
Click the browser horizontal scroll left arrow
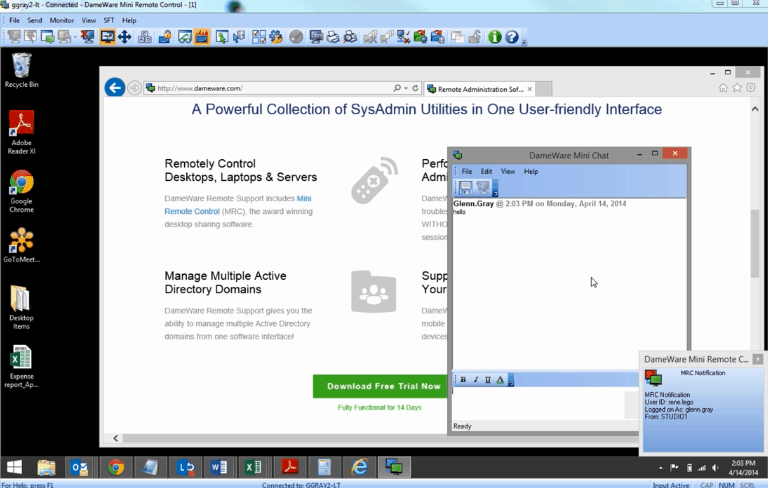(116, 438)
